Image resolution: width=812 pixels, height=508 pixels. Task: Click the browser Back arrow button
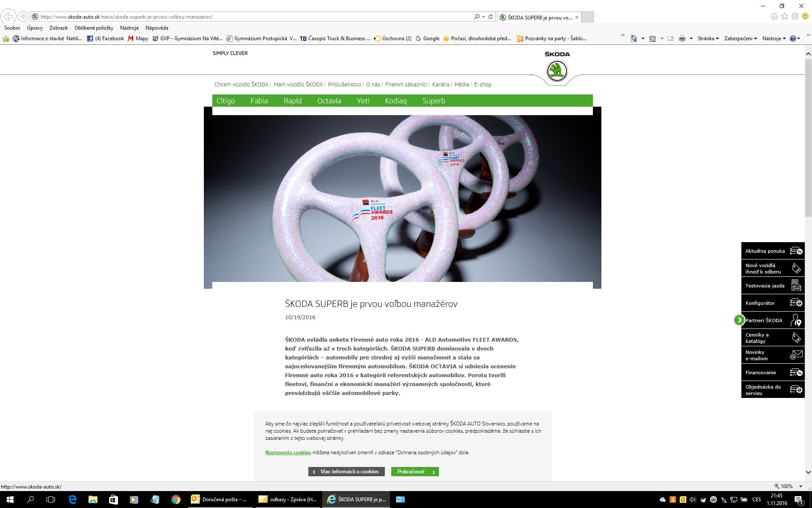click(x=8, y=17)
